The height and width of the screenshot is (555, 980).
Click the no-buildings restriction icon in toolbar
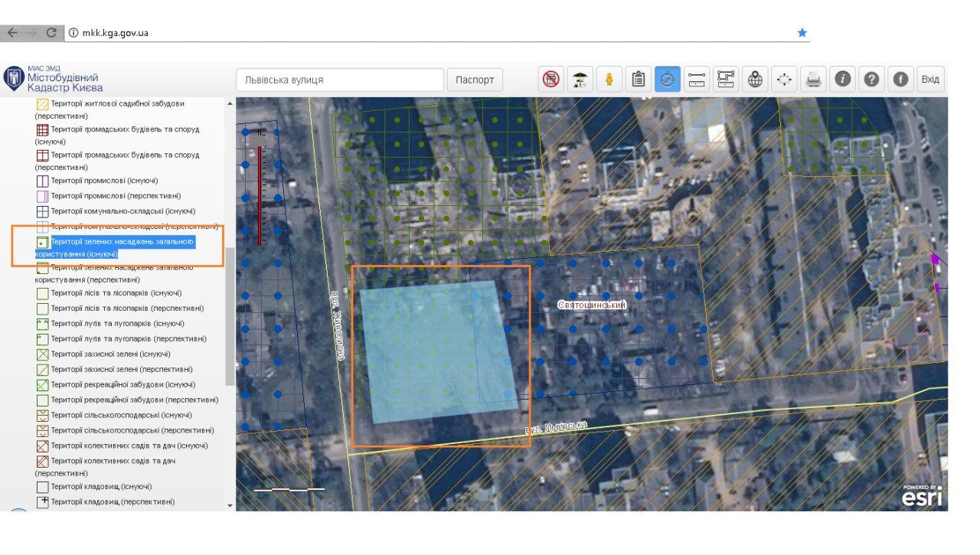[x=551, y=80]
